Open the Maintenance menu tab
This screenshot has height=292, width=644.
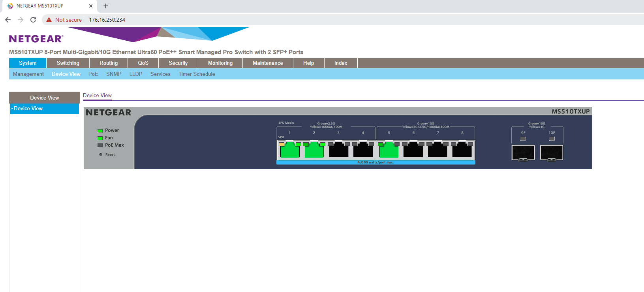point(268,63)
